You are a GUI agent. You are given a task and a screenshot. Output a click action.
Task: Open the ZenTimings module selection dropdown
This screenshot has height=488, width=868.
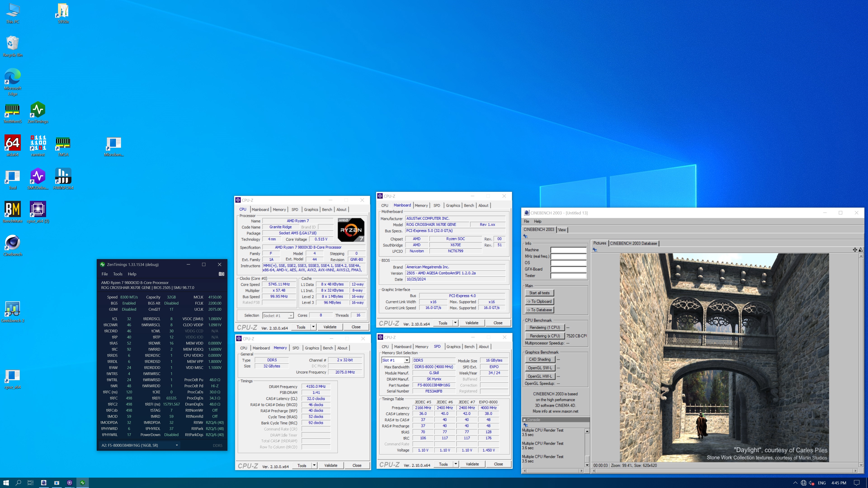pos(140,445)
